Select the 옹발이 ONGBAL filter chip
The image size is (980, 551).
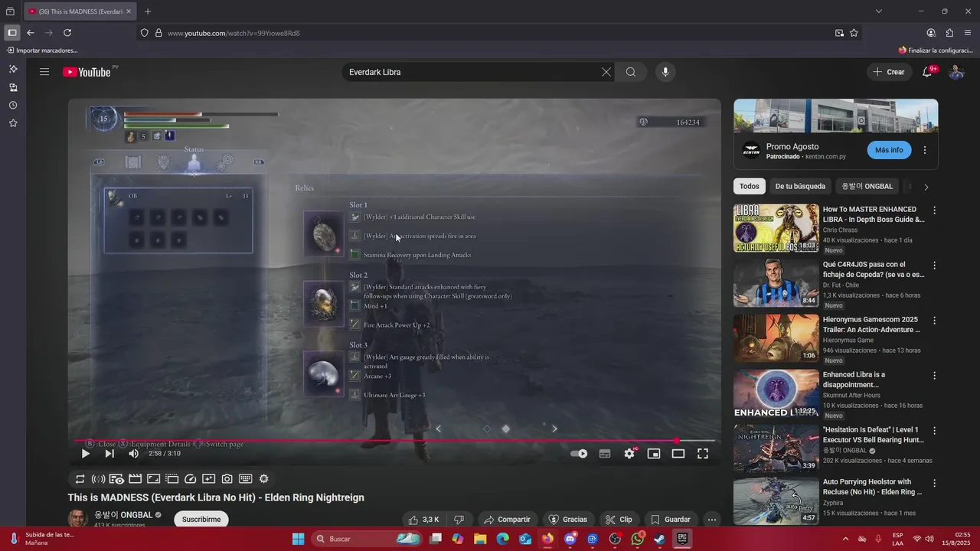(x=867, y=187)
